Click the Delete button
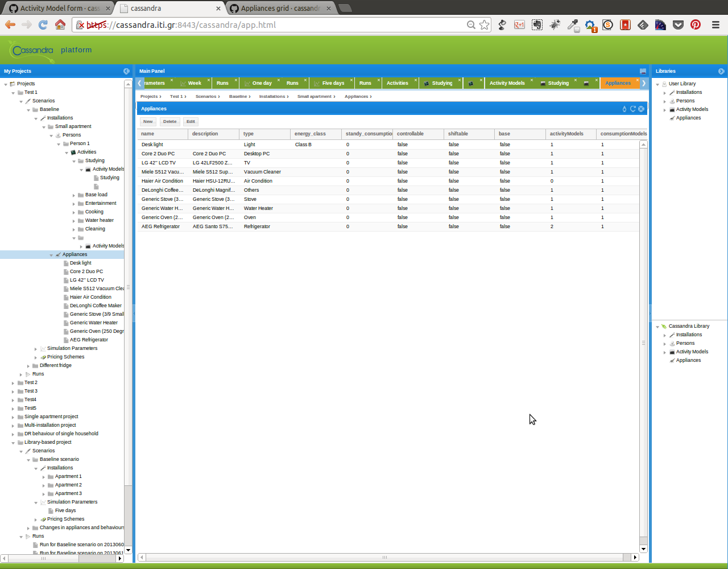728x569 pixels. [169, 121]
